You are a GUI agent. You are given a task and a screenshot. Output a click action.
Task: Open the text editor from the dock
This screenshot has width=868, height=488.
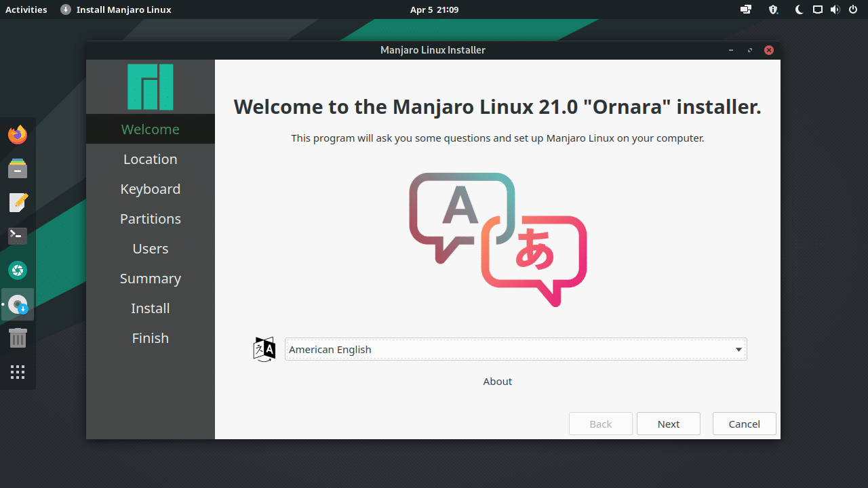click(17, 202)
